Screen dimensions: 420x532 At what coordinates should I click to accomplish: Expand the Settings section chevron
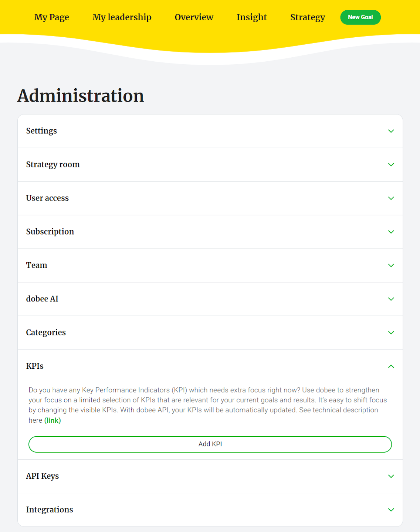391,131
